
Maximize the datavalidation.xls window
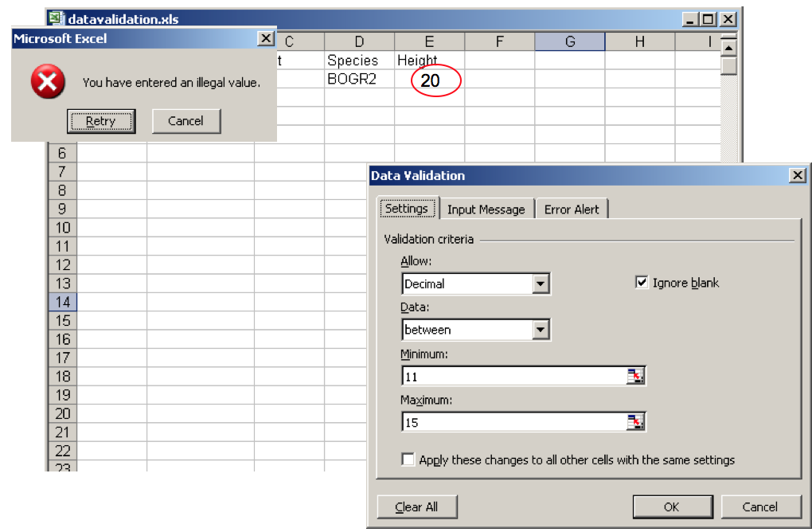click(x=709, y=19)
